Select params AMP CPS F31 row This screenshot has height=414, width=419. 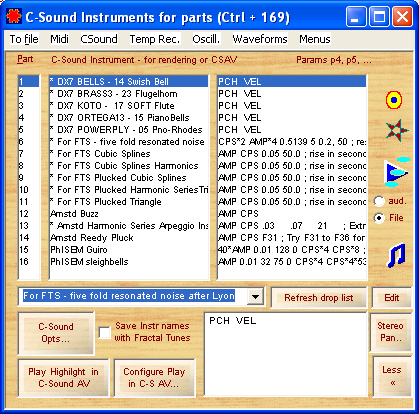(x=292, y=238)
